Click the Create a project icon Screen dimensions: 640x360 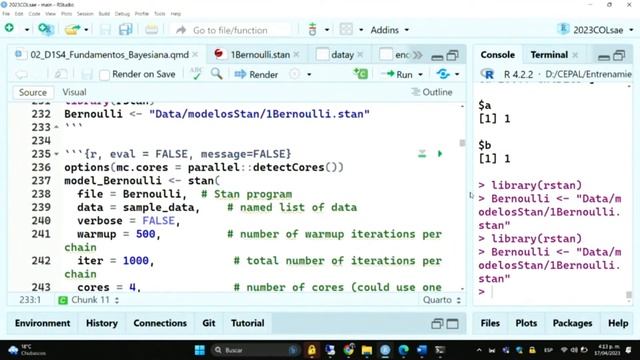[x=46, y=29]
